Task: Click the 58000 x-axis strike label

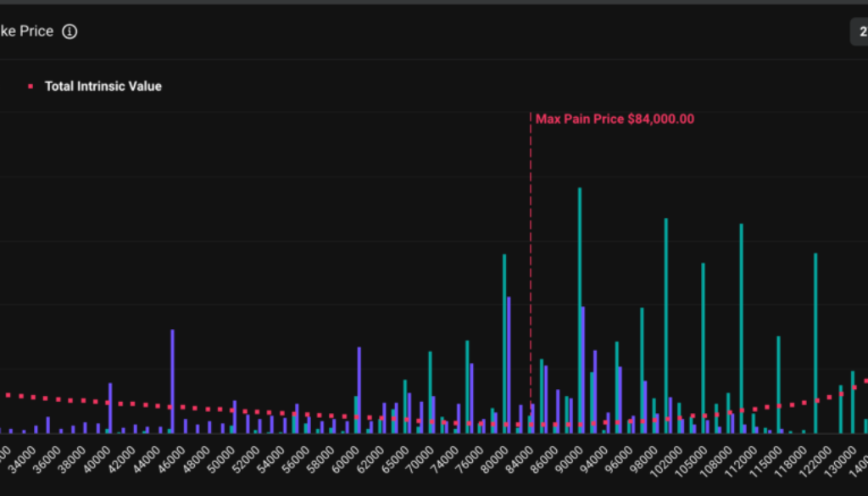Action: pyautogui.click(x=321, y=460)
